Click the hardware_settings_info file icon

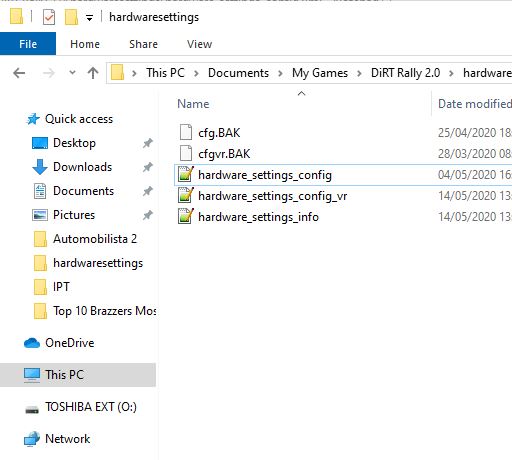point(186,216)
